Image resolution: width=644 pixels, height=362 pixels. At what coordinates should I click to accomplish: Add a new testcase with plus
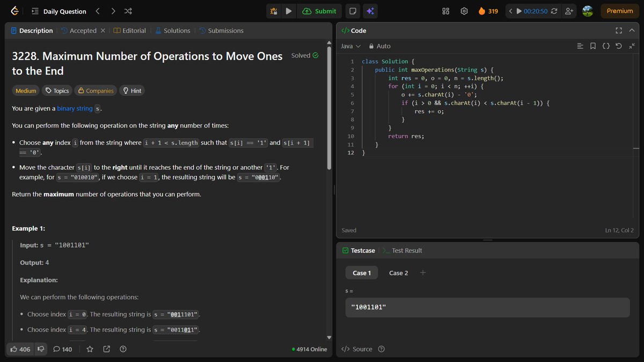(423, 272)
